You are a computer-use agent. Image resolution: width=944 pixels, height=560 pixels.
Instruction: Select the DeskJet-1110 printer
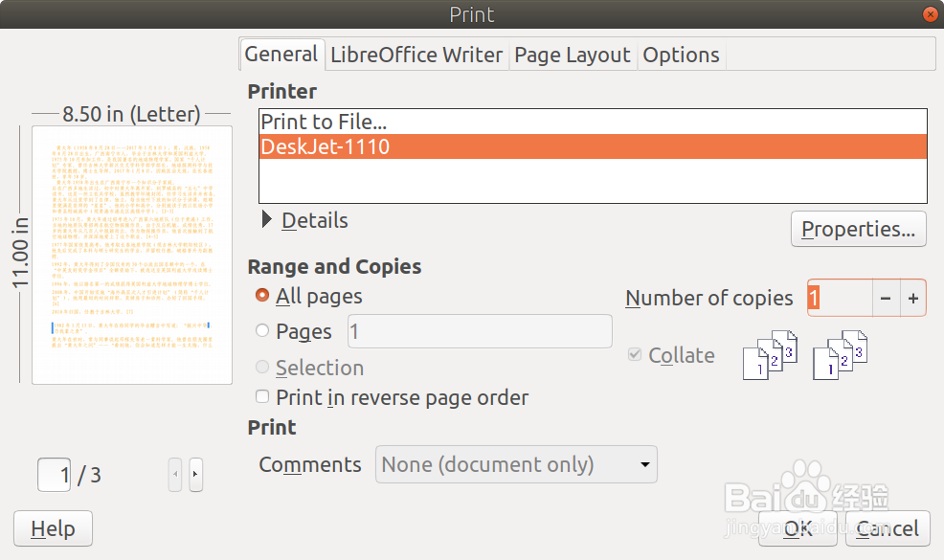point(593,146)
